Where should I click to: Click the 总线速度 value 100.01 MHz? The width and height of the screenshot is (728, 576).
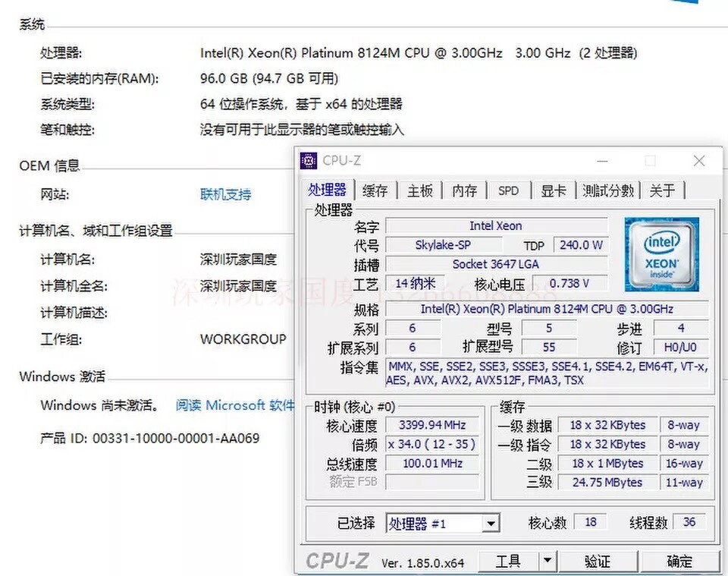(433, 463)
